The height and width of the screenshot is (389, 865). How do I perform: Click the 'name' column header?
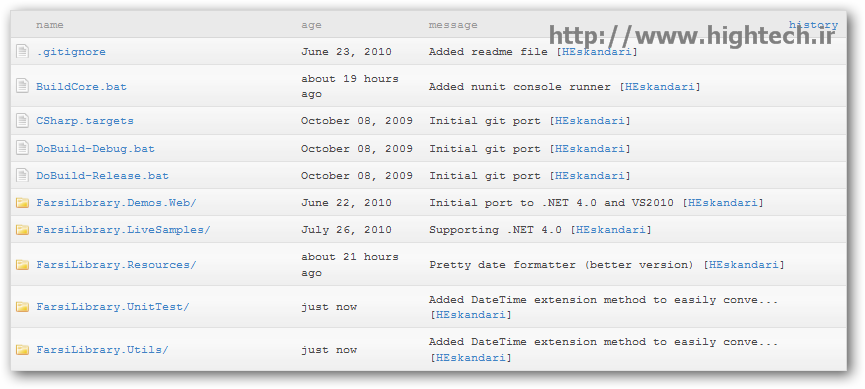click(x=50, y=25)
